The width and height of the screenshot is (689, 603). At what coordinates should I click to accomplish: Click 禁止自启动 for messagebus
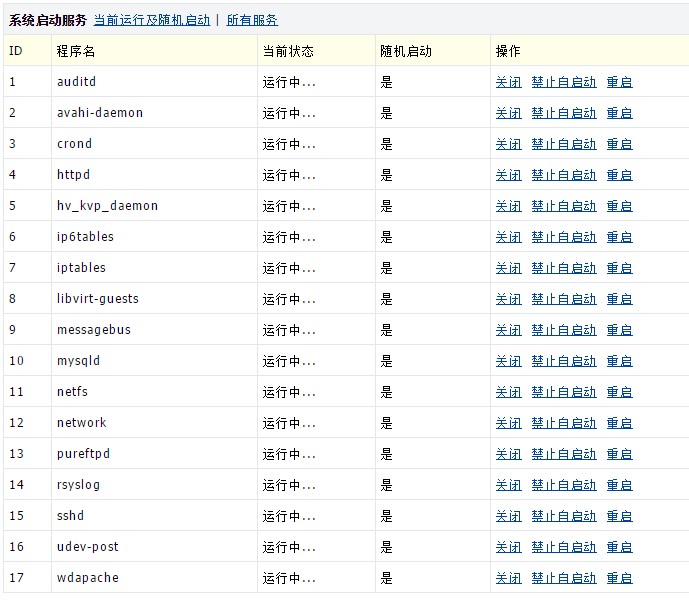tap(564, 330)
